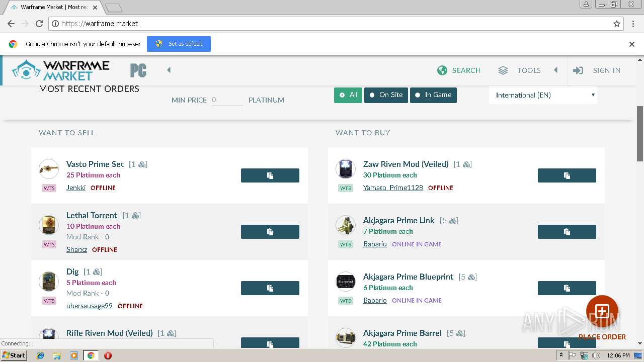
Task: View site information icon in address bar
Action: (x=55, y=24)
